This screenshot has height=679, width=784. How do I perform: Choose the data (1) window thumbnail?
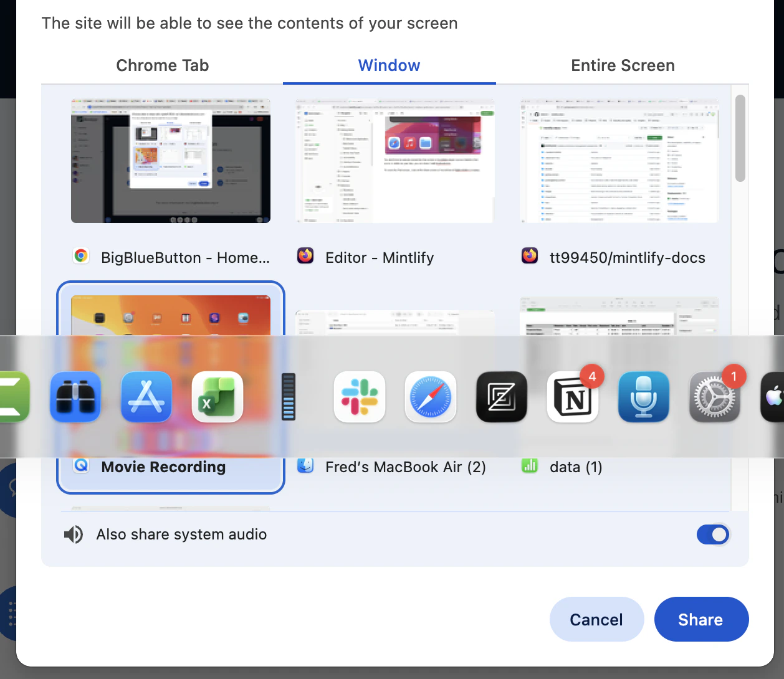click(619, 316)
